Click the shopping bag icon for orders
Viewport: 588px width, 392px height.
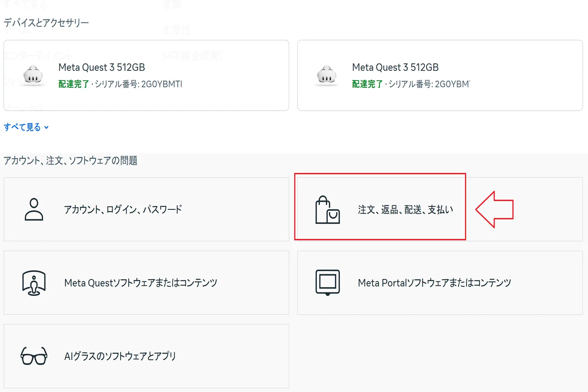tap(327, 210)
